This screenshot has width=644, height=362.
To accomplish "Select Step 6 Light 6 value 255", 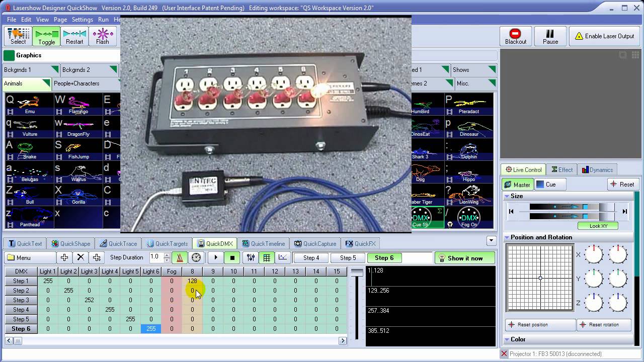I will (x=151, y=329).
